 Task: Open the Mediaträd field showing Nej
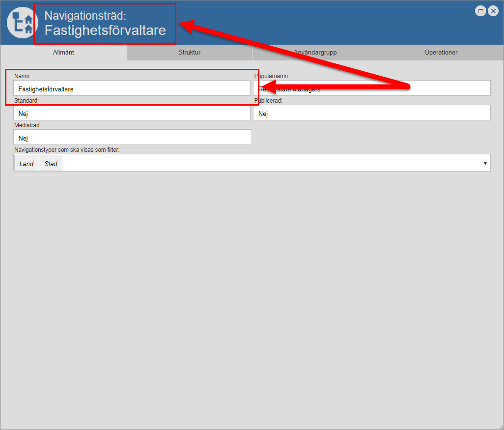pos(133,138)
